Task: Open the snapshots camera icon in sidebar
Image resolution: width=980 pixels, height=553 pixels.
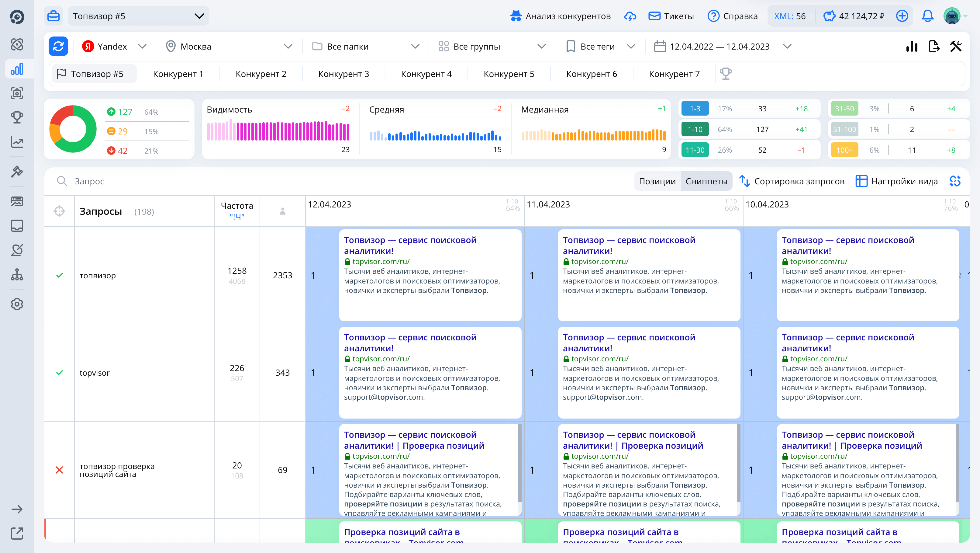Action: pos(17,93)
